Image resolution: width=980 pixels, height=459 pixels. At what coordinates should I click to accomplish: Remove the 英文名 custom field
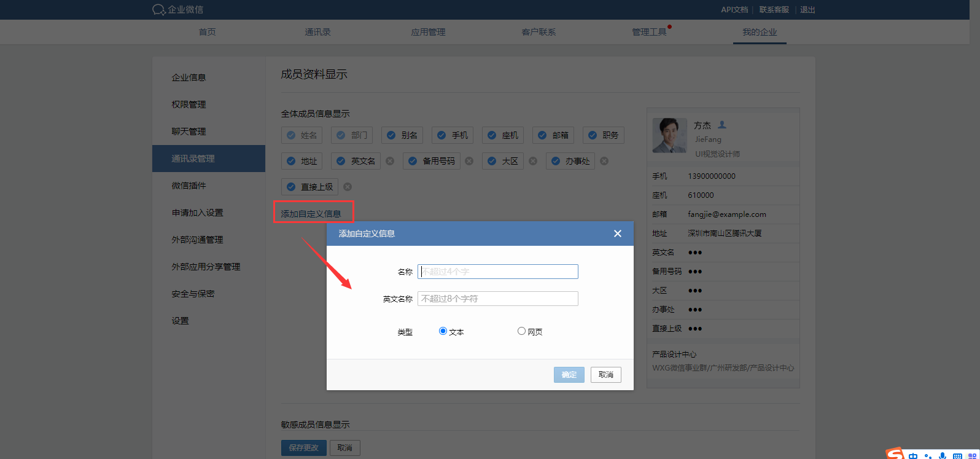click(390, 161)
